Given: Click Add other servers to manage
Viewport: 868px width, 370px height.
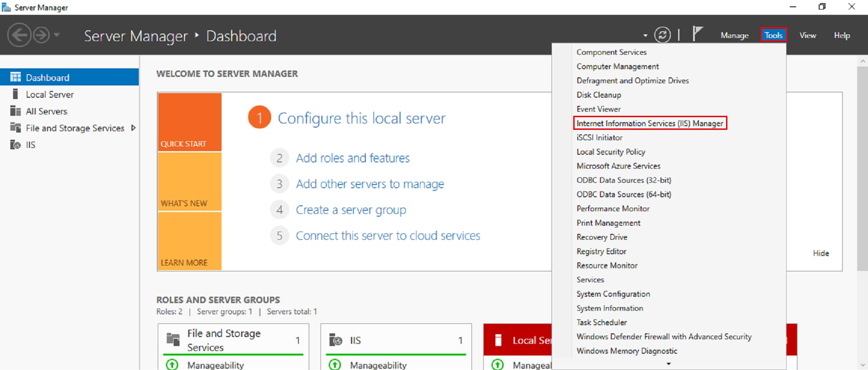Looking at the screenshot, I should point(370,184).
